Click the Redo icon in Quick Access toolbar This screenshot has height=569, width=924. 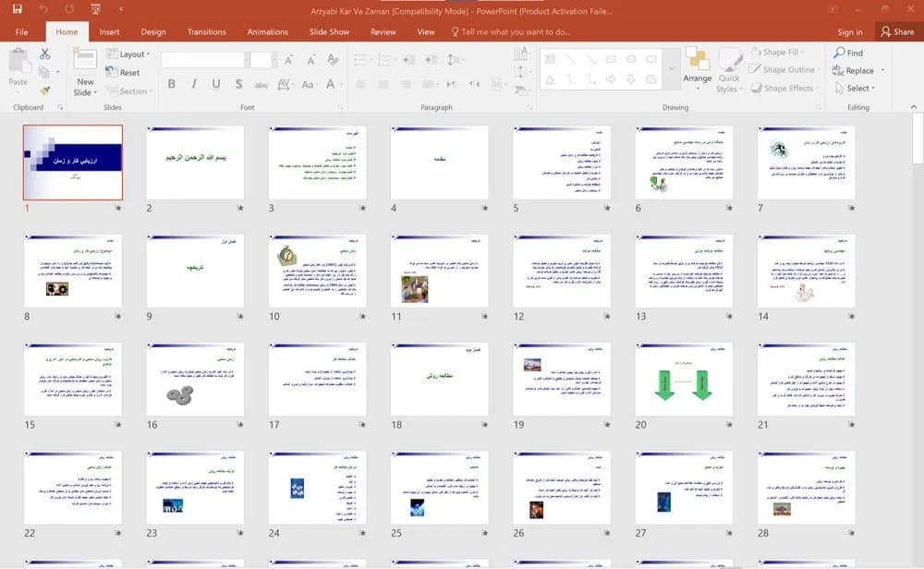click(x=69, y=9)
